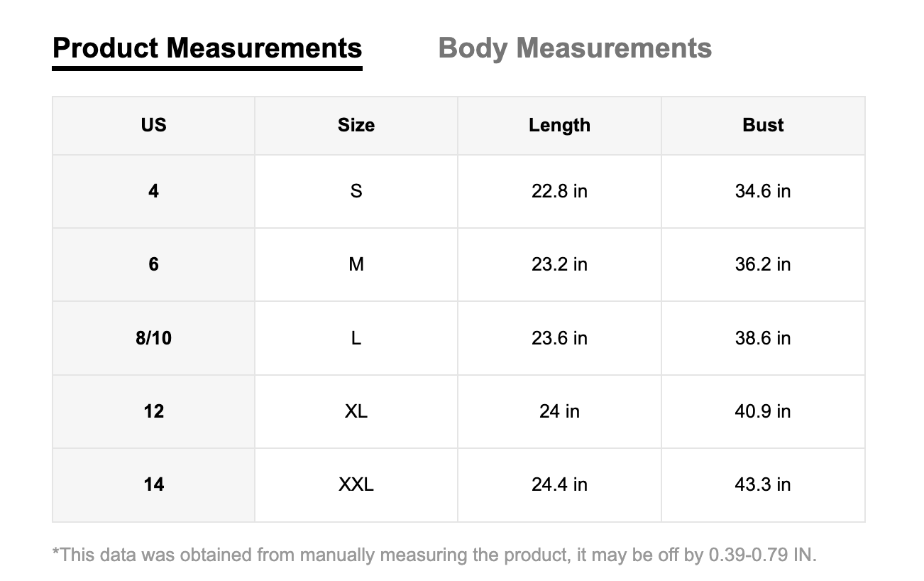The width and height of the screenshot is (924, 581).
Task: Click the size S cell
Action: point(356,191)
